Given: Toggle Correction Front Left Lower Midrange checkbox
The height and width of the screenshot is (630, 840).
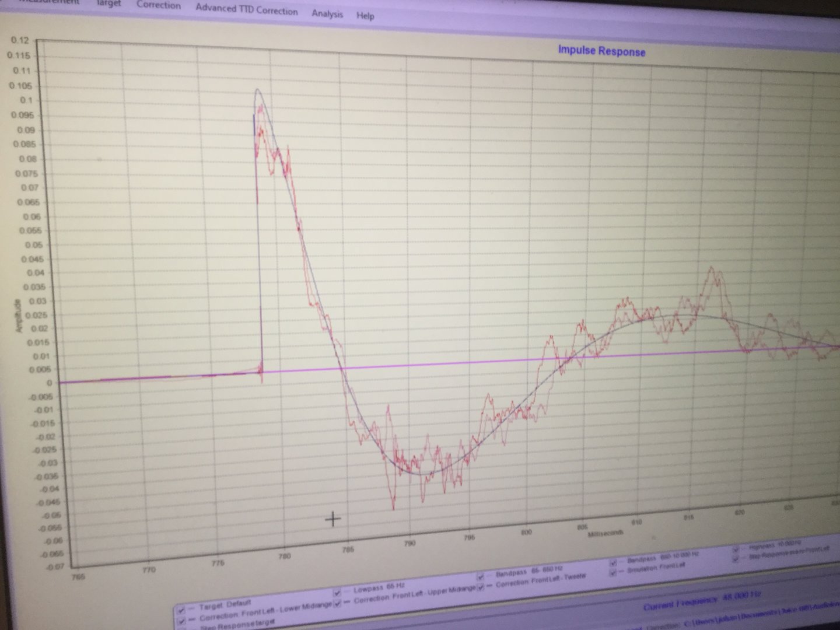Looking at the screenshot, I should [182, 622].
